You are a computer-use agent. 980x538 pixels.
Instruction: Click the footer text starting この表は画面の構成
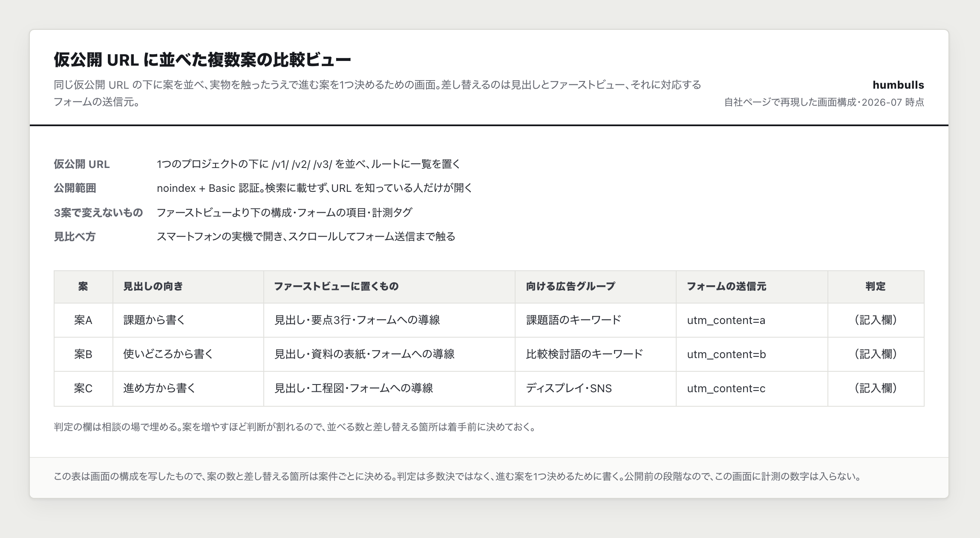[458, 477]
